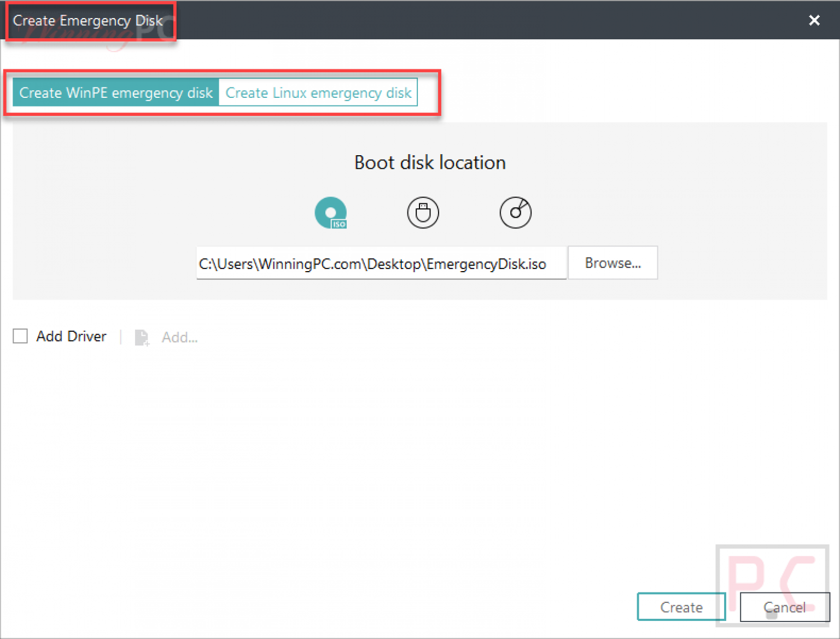Click the EmergencyDisk.iso path field

tap(381, 263)
